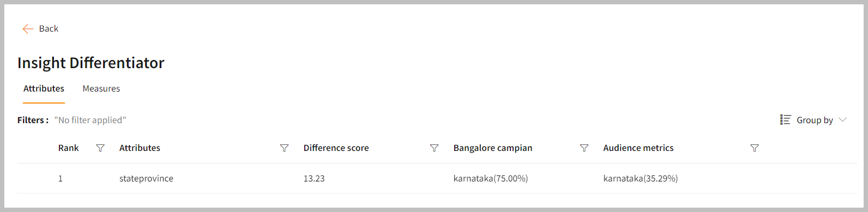Click the Attributes column header text
This screenshot has width=868, height=212.
pos(140,148)
